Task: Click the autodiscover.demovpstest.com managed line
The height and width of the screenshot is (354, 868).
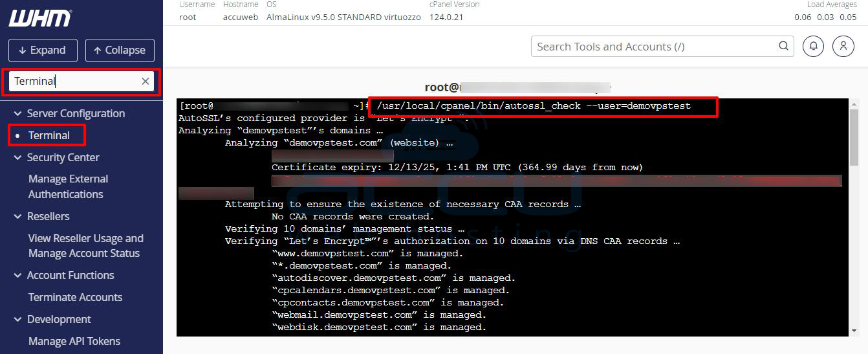Action: tap(393, 278)
